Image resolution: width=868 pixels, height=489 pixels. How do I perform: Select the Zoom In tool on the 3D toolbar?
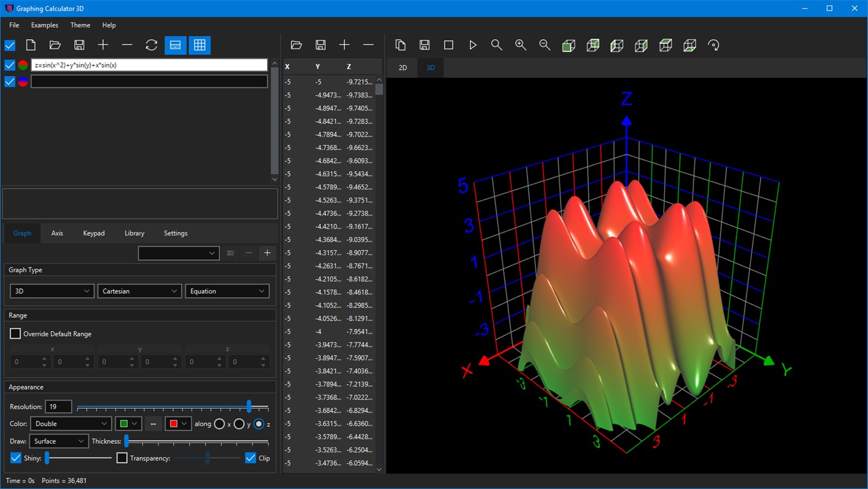click(x=521, y=45)
